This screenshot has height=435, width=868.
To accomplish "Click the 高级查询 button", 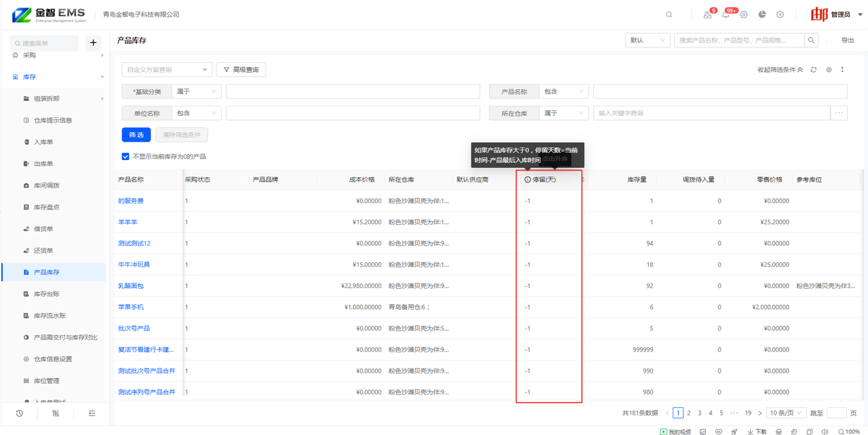I will click(x=241, y=70).
